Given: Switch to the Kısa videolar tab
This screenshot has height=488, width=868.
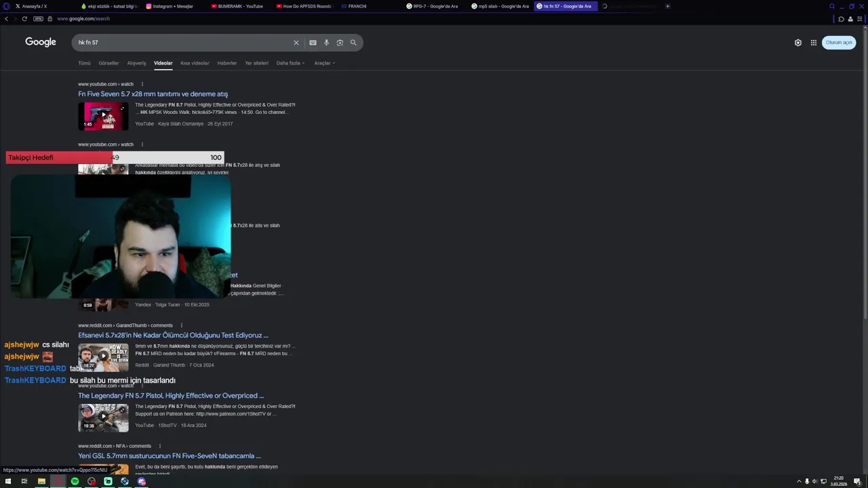Looking at the screenshot, I should click(x=195, y=63).
